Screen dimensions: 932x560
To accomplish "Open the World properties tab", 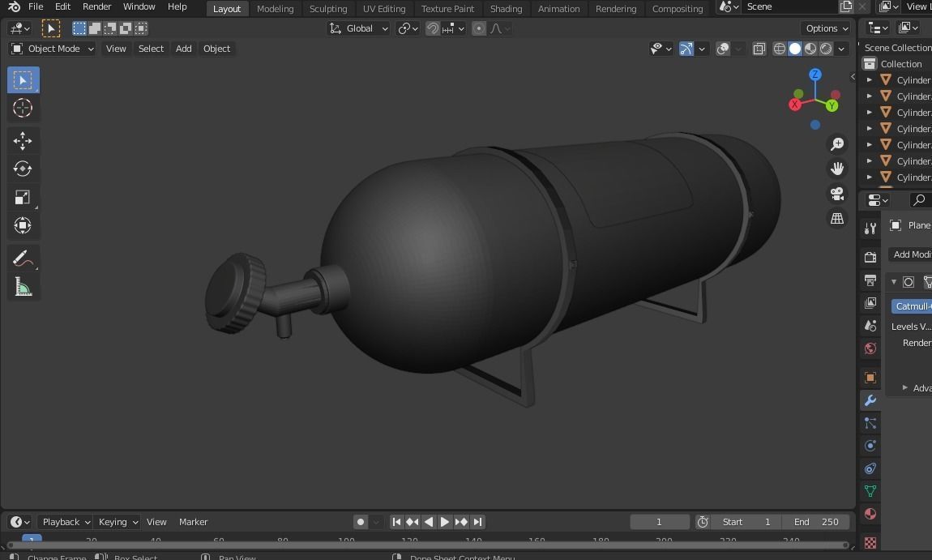I will (x=870, y=346).
